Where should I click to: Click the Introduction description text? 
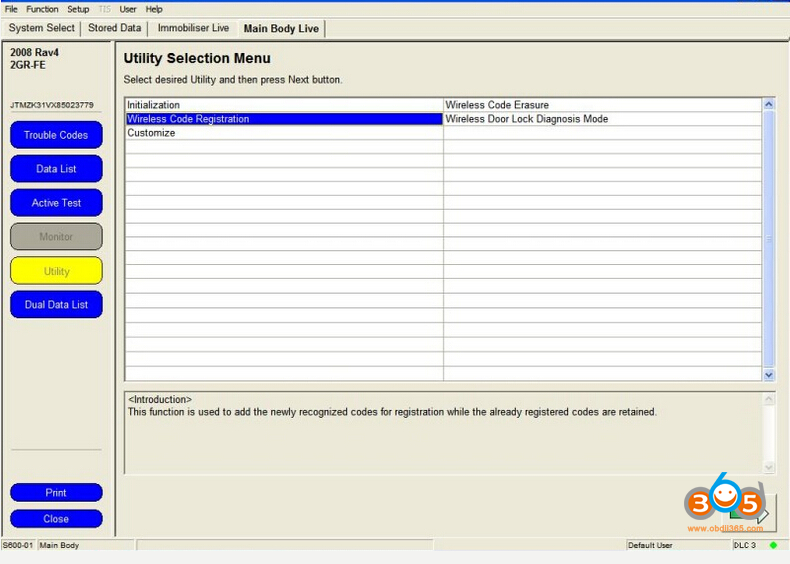click(392, 412)
